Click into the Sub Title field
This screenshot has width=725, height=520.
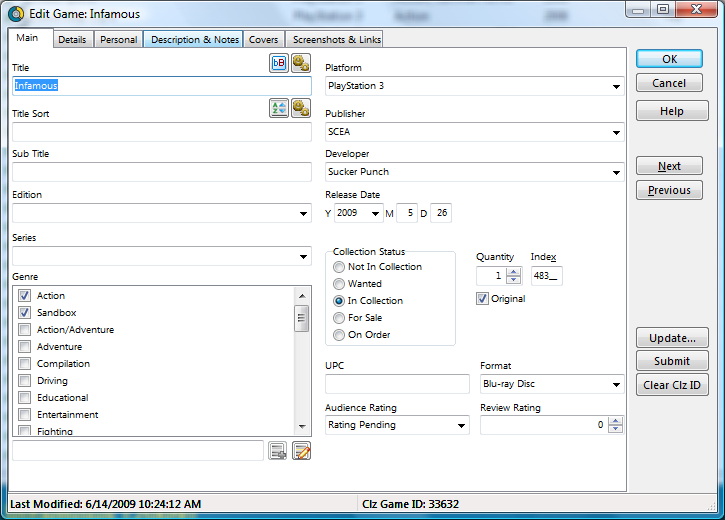[162, 172]
